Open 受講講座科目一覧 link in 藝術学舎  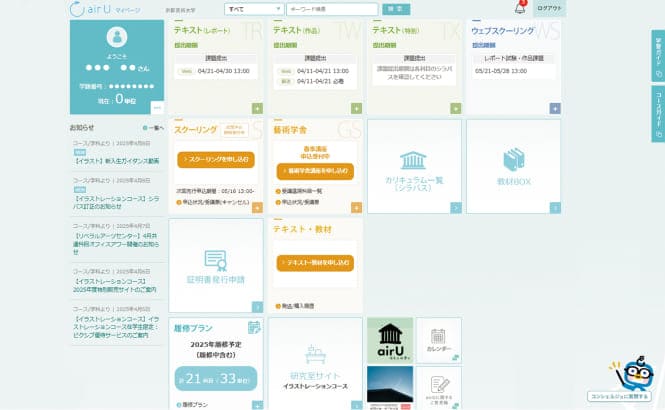[299, 191]
